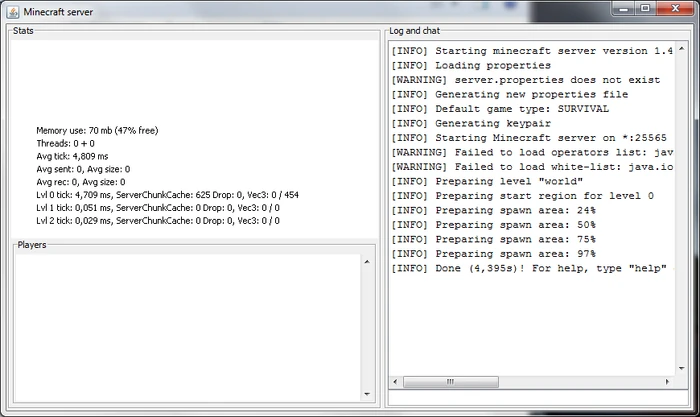Click inside the empty Players list
The image size is (700, 417).
188,327
